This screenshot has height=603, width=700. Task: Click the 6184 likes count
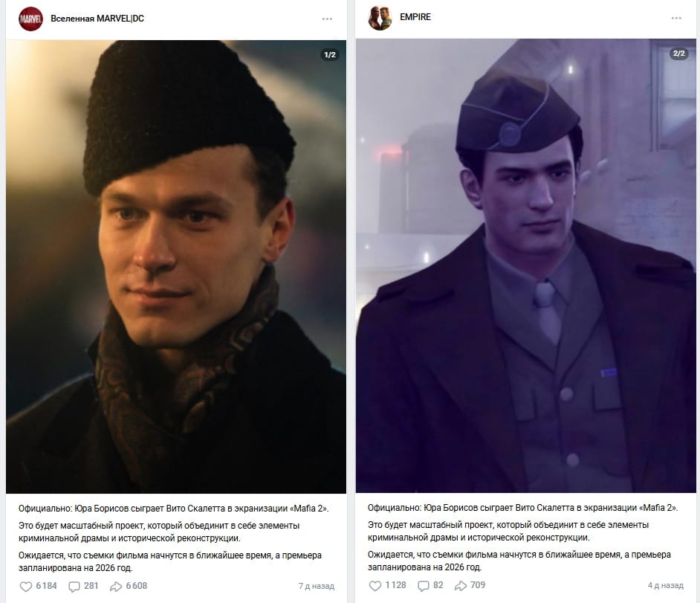pyautogui.click(x=46, y=586)
